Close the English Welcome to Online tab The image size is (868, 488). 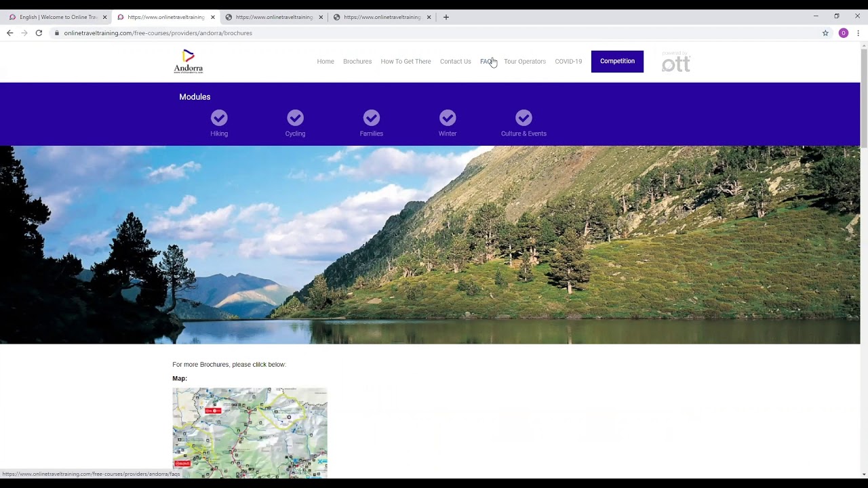104,17
